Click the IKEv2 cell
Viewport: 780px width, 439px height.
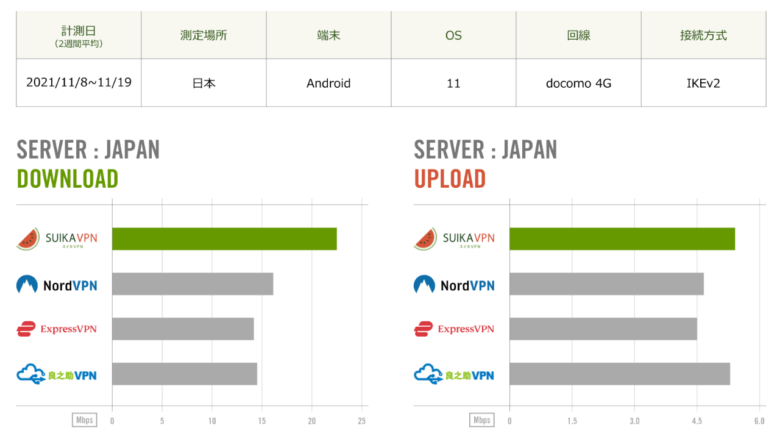tap(703, 83)
